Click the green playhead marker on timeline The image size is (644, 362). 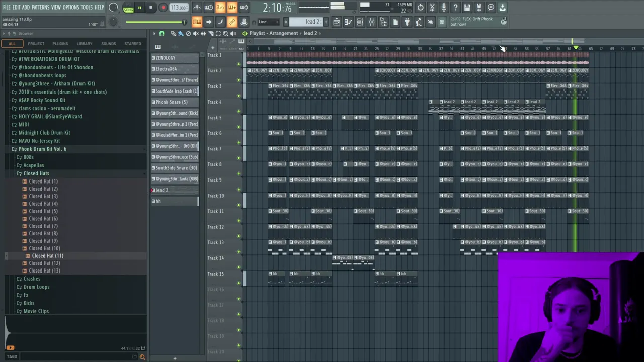[575, 48]
